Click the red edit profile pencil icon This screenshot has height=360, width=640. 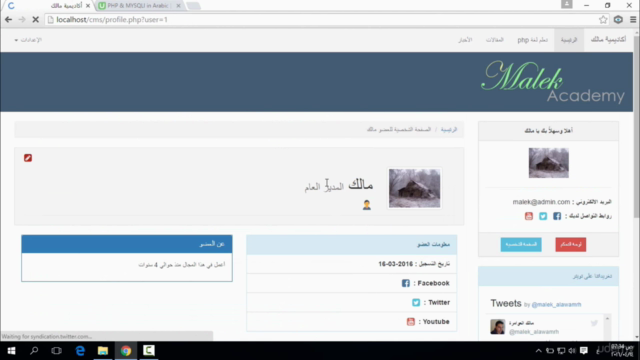point(28,158)
